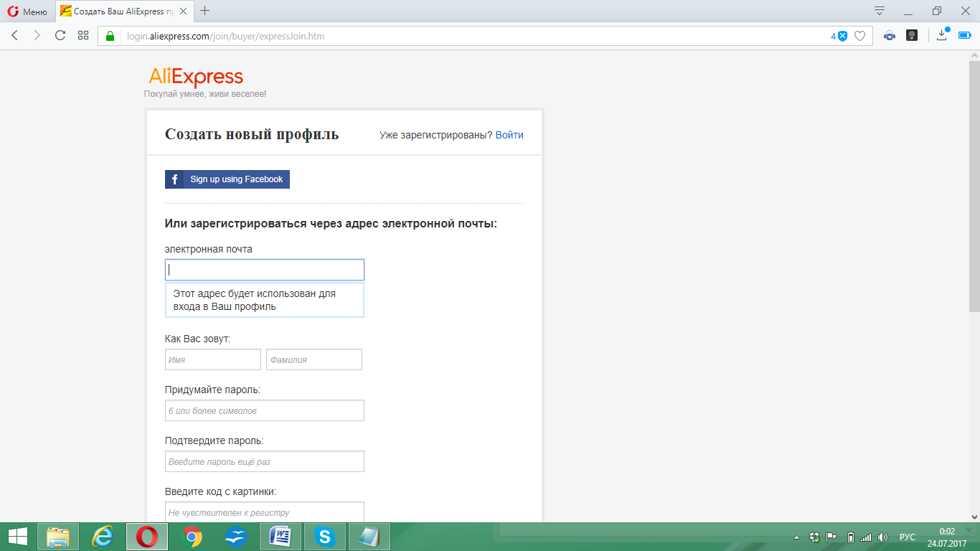The image size is (980, 551).
Task: Launch Google Chrome from the taskbar
Action: [192, 537]
